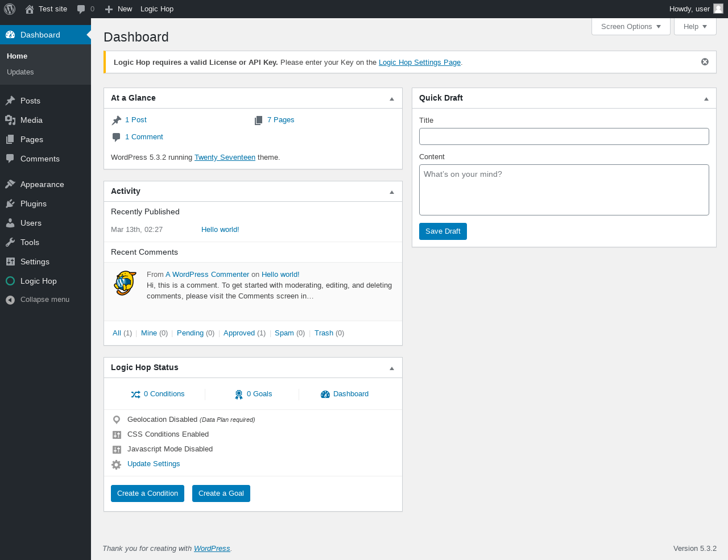Filter comments by Approved
Viewport: 728px width, 560px height.
click(239, 333)
